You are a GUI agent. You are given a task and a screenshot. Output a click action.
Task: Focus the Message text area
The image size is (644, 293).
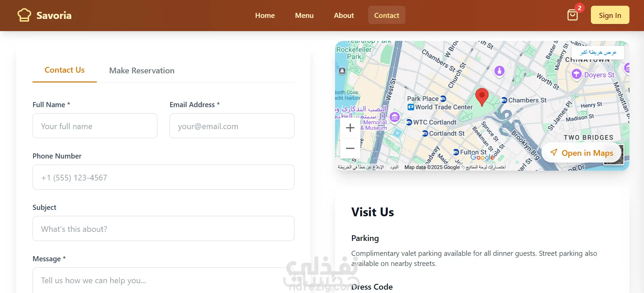(163, 280)
